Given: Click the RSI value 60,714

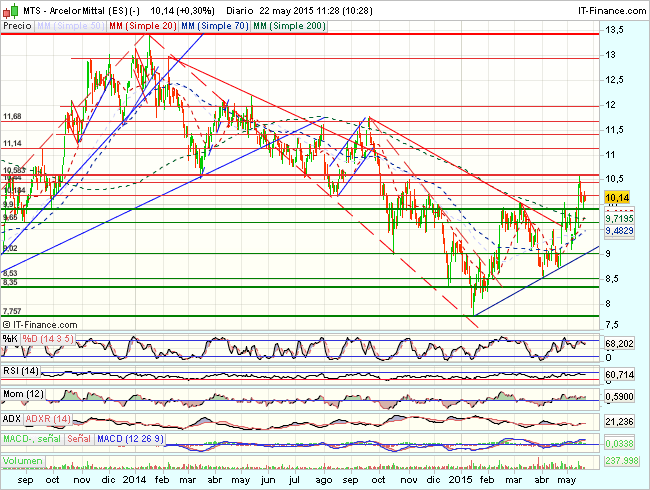Looking at the screenshot, I should point(619,375).
